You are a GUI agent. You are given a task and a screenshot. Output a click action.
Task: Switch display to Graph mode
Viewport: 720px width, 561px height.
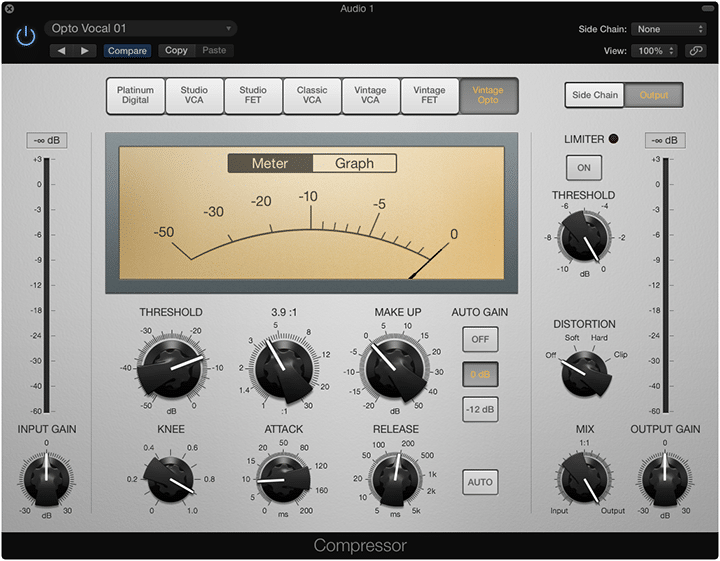click(x=354, y=163)
